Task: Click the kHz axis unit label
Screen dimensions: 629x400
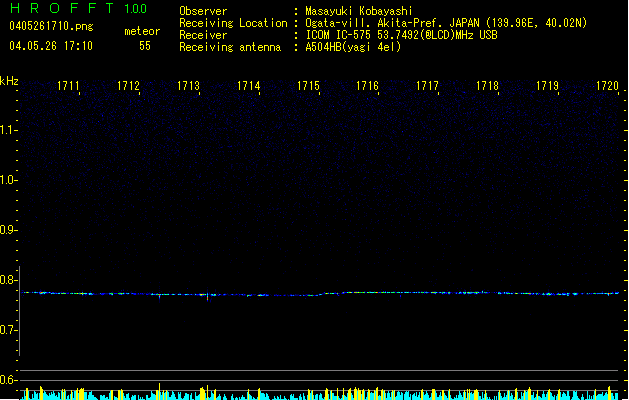Action: 9,81
